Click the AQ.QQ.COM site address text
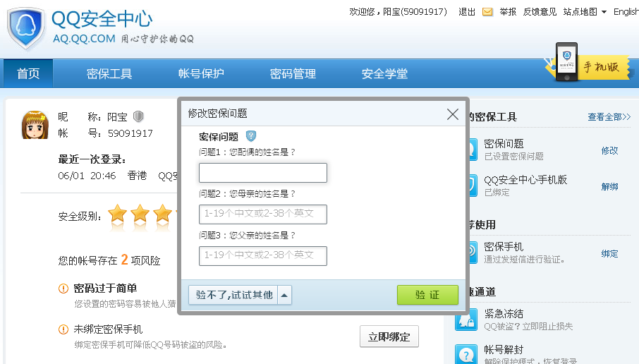 [85, 39]
